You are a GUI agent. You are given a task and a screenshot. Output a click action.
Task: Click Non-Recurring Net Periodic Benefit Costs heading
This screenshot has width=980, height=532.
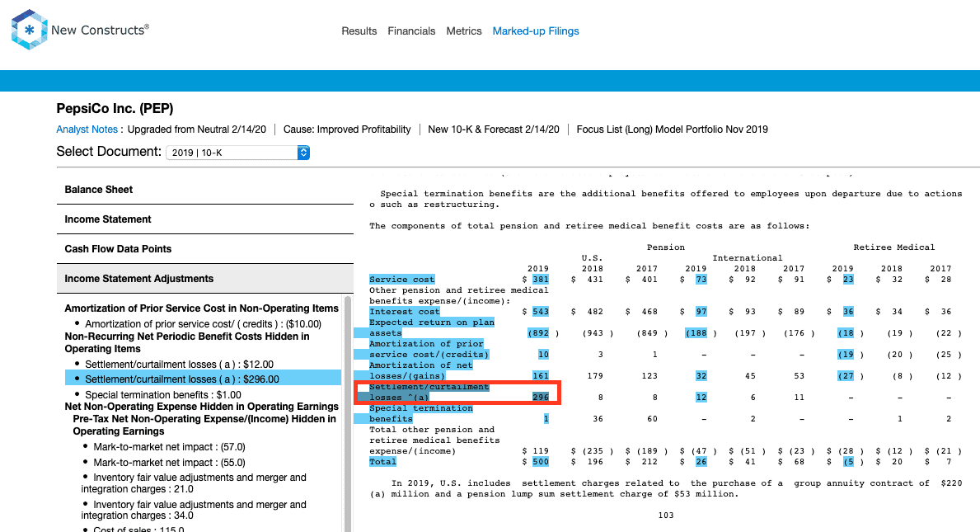pyautogui.click(x=187, y=342)
